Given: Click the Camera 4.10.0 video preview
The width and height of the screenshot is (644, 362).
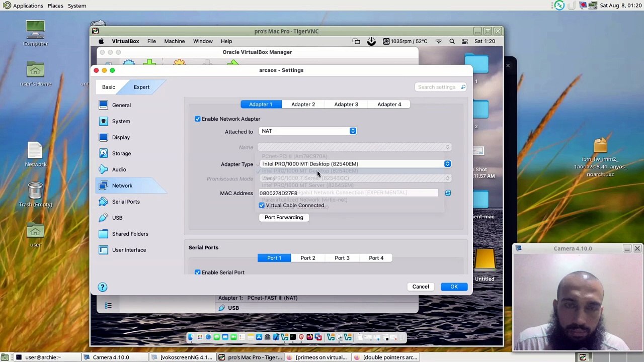Looking at the screenshot, I should 578,302.
